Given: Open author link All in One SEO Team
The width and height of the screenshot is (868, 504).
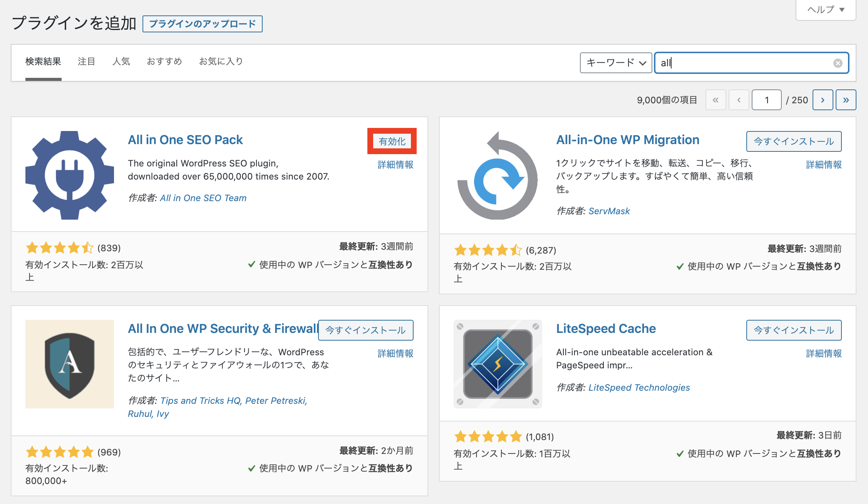Looking at the screenshot, I should click(203, 198).
